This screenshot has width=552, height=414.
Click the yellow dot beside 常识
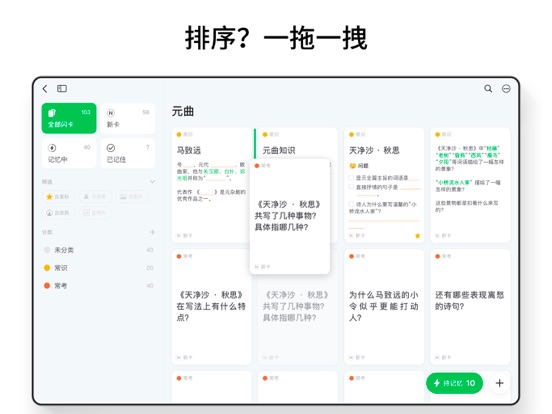pos(47,268)
